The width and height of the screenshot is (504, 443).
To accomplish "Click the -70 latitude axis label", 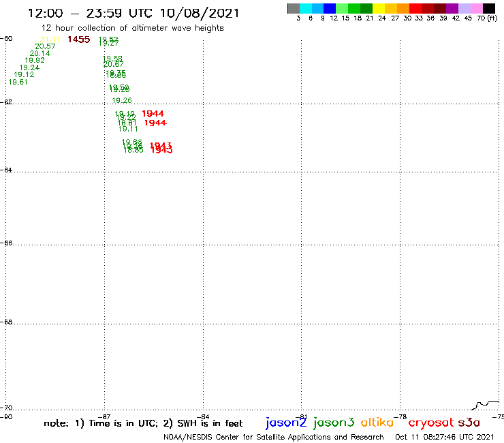I will 6,408.
